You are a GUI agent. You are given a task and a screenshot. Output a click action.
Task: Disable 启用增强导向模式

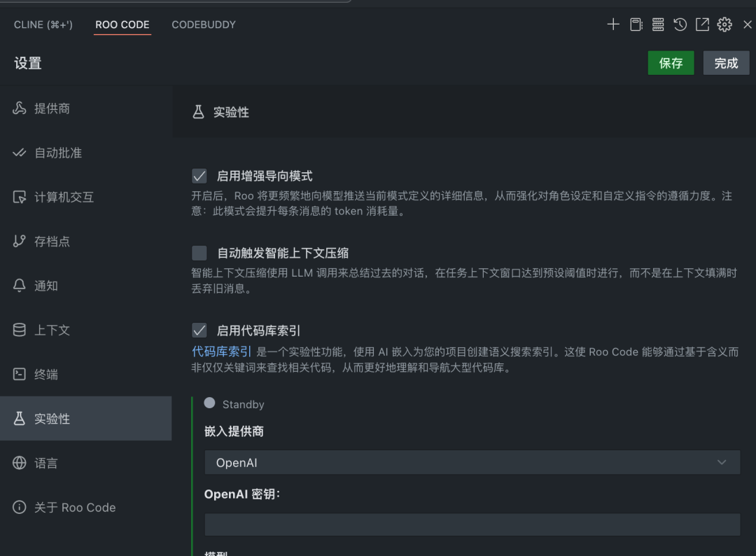coord(199,176)
